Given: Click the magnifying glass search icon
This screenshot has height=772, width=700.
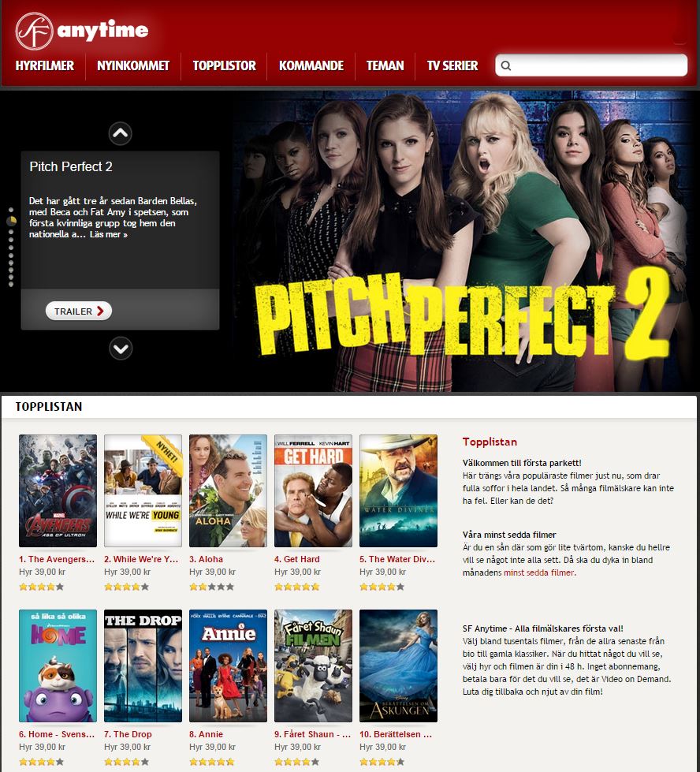Looking at the screenshot, I should (x=506, y=65).
